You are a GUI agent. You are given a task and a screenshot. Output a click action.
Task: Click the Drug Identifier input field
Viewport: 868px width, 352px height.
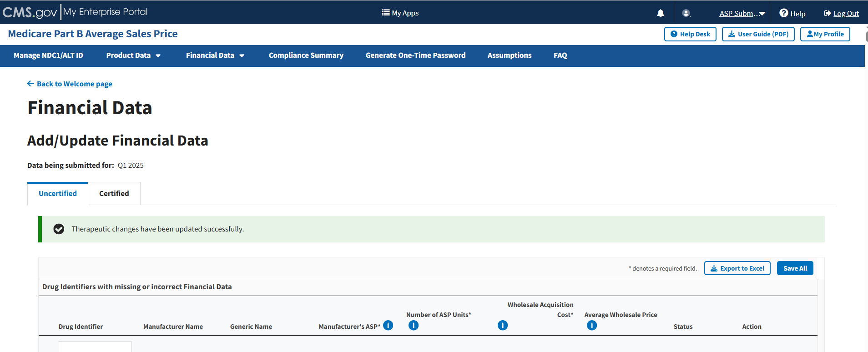(95, 347)
